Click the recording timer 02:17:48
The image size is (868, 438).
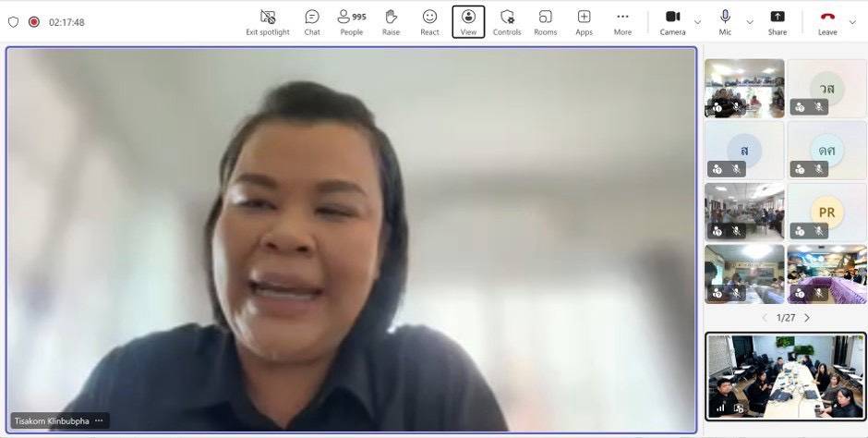tap(66, 22)
